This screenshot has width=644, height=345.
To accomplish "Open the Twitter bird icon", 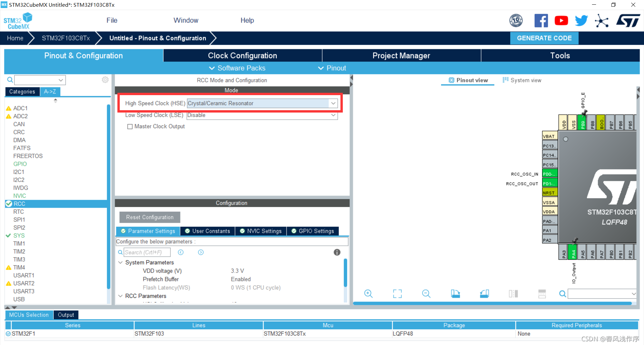I will point(581,21).
